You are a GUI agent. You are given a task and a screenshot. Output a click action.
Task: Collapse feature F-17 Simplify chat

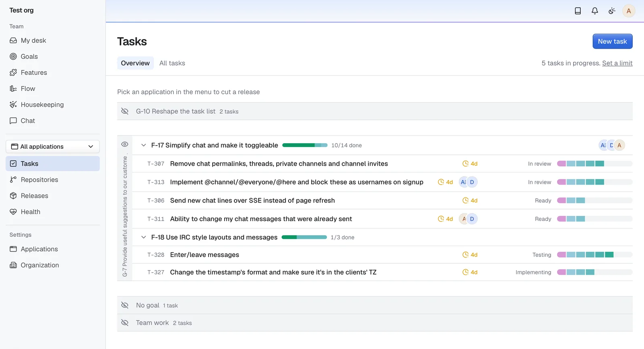[144, 145]
